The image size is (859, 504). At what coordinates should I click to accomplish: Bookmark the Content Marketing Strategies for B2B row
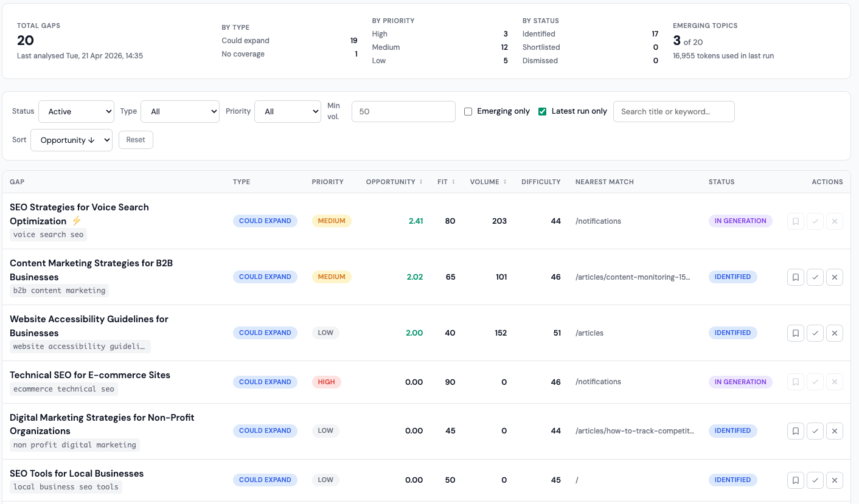[796, 277]
